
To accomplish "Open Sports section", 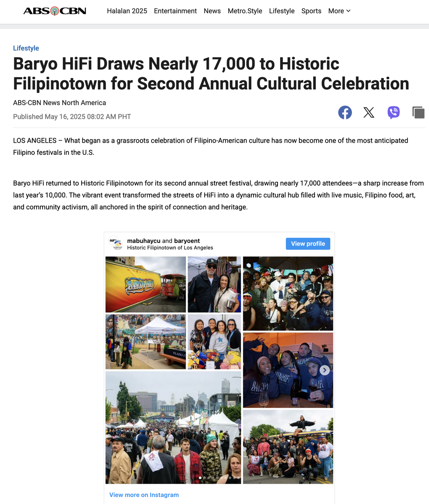I will (311, 11).
